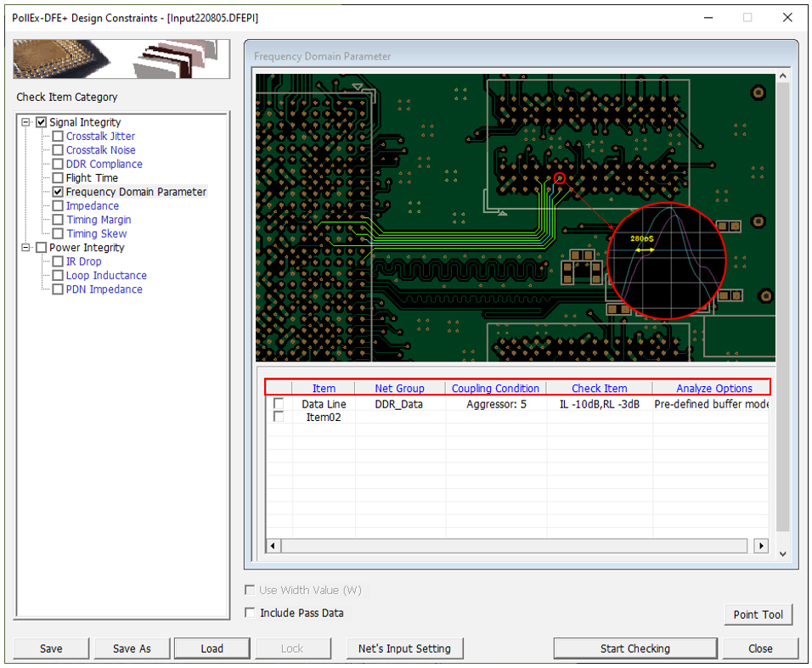
Task: Enable the Crosstalk Jitter checkbox
Action: (58, 137)
